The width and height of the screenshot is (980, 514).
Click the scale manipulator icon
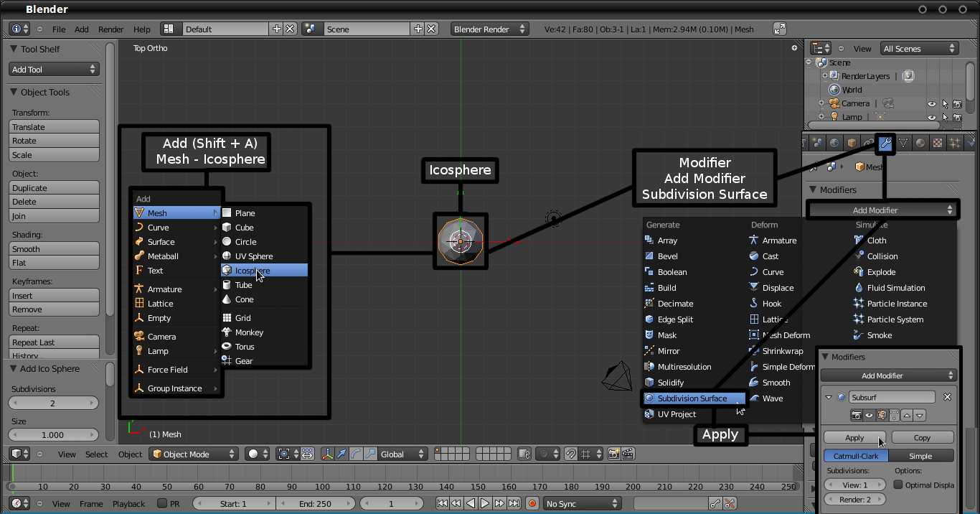[x=370, y=454]
